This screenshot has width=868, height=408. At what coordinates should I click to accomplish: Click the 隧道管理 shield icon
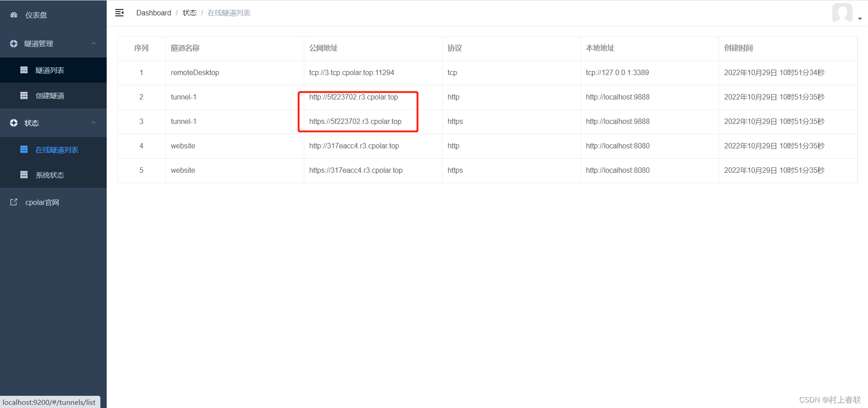pos(13,43)
